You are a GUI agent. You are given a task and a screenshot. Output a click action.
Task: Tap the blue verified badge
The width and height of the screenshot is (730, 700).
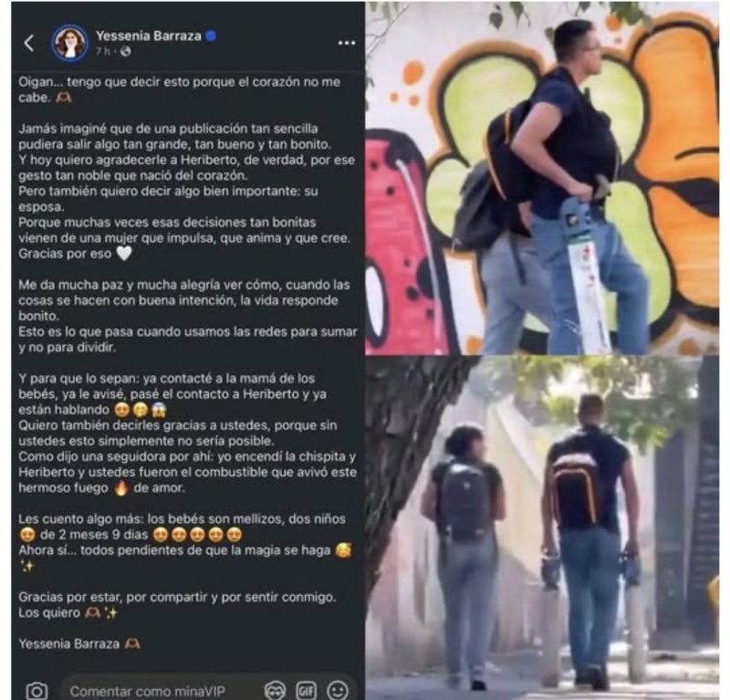tap(211, 36)
